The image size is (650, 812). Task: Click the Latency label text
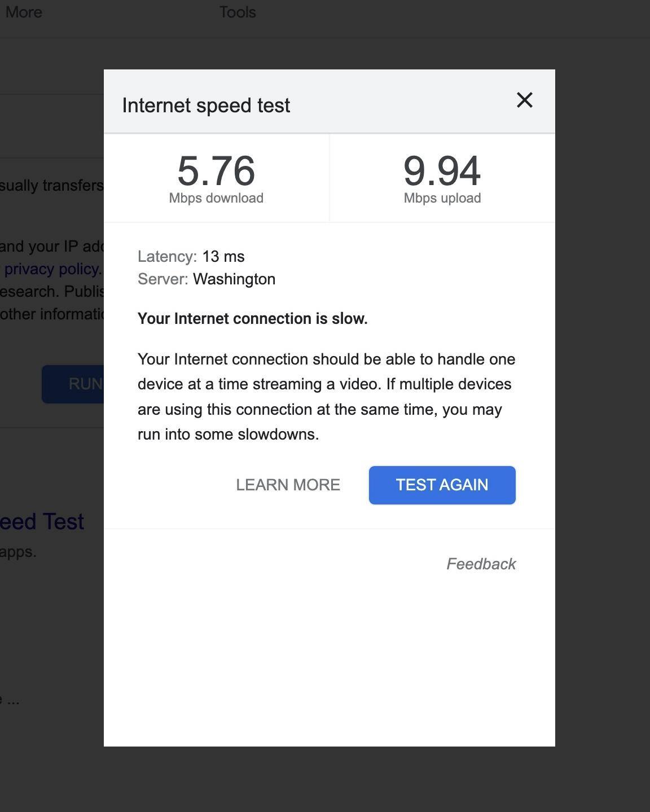(x=167, y=257)
